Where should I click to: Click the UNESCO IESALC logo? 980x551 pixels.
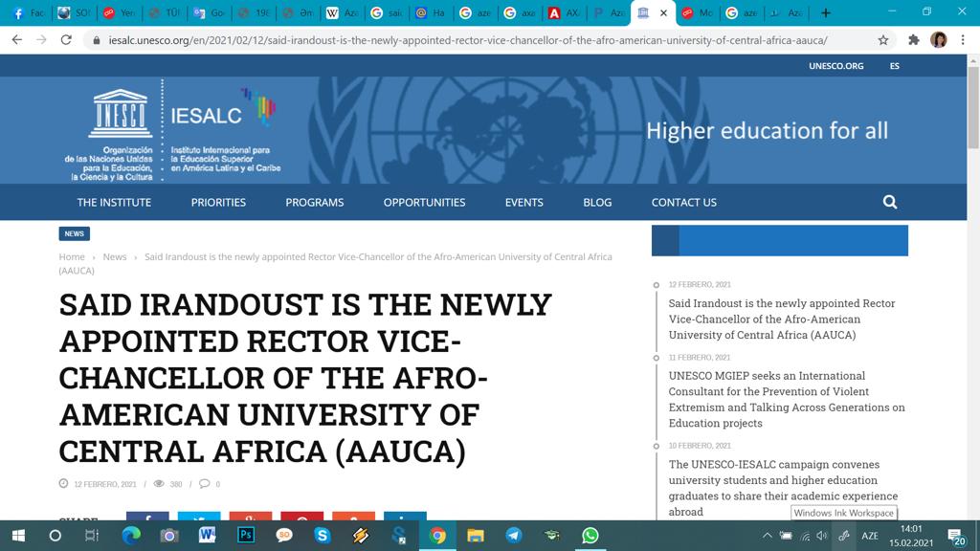click(173, 130)
